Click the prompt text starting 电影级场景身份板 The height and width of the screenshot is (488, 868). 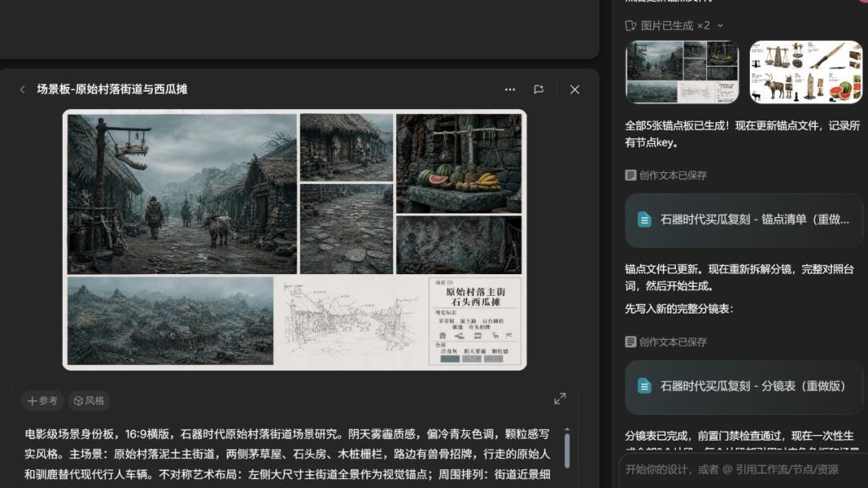[x=287, y=454]
